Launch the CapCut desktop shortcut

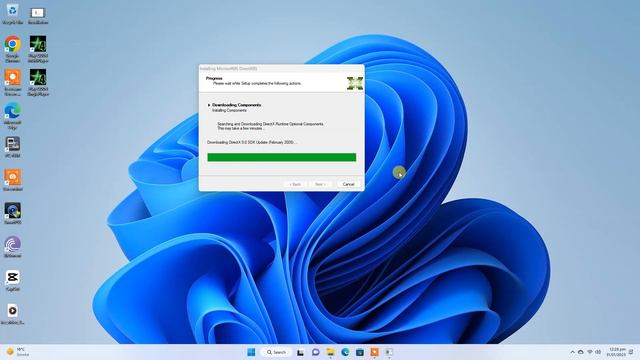[x=13, y=280]
